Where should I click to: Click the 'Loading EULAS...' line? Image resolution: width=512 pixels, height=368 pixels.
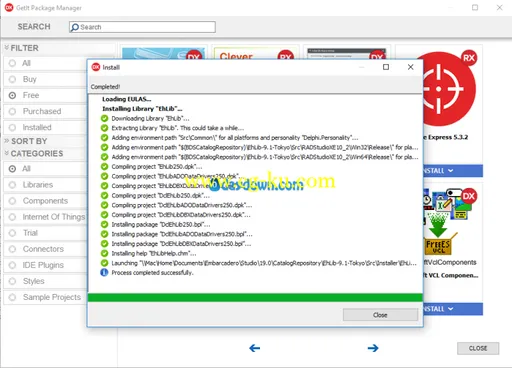click(127, 99)
